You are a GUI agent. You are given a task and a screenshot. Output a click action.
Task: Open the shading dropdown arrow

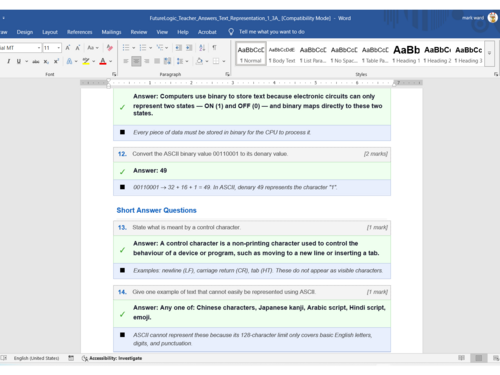tap(207, 61)
